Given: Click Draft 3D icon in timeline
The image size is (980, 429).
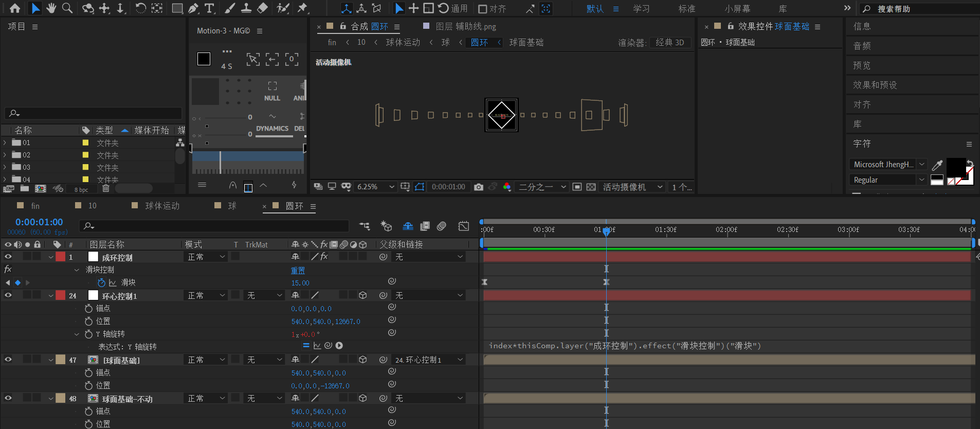Looking at the screenshot, I should [386, 226].
